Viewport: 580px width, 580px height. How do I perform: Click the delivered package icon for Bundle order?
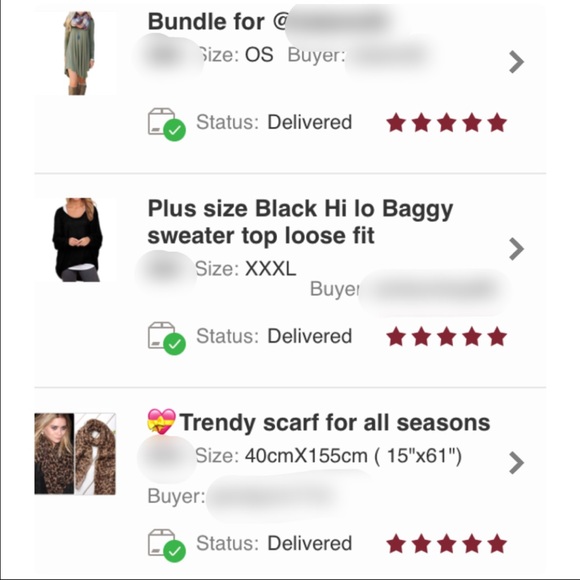click(167, 124)
